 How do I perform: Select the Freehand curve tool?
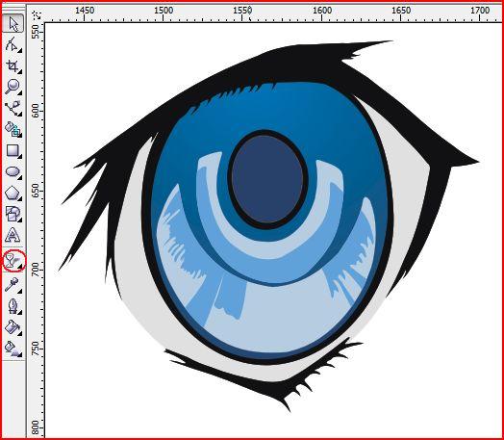13,109
